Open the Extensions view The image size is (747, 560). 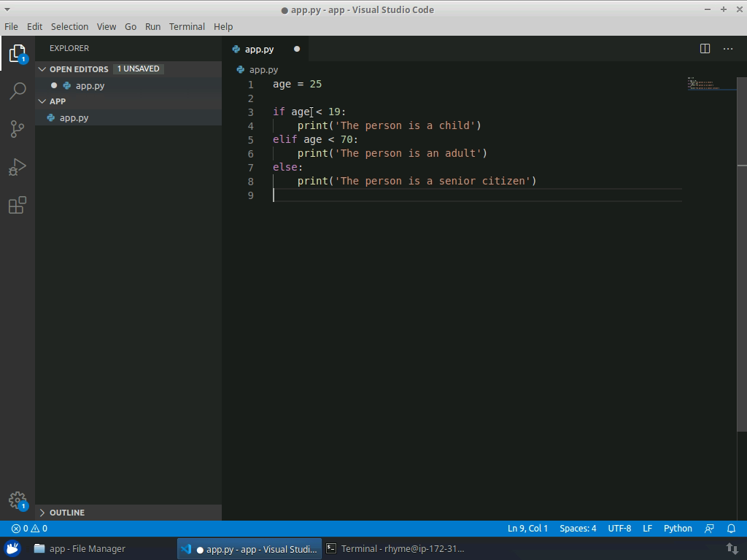pyautogui.click(x=18, y=205)
